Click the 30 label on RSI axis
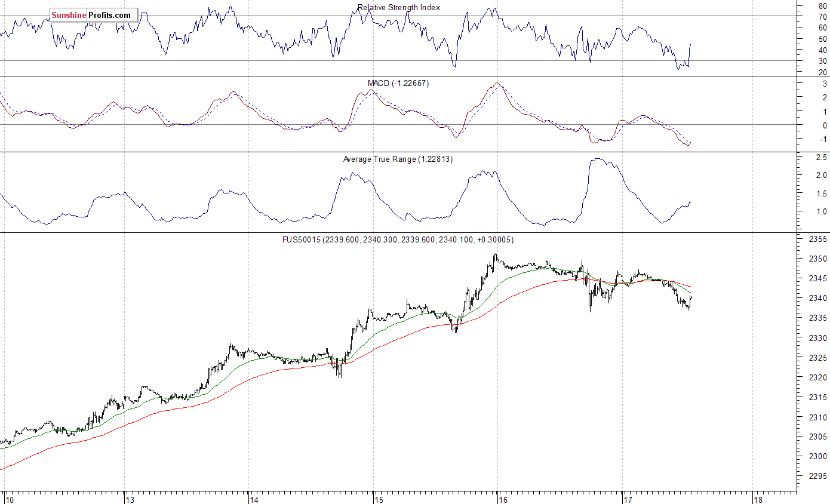The width and height of the screenshot is (830, 504). (822, 62)
